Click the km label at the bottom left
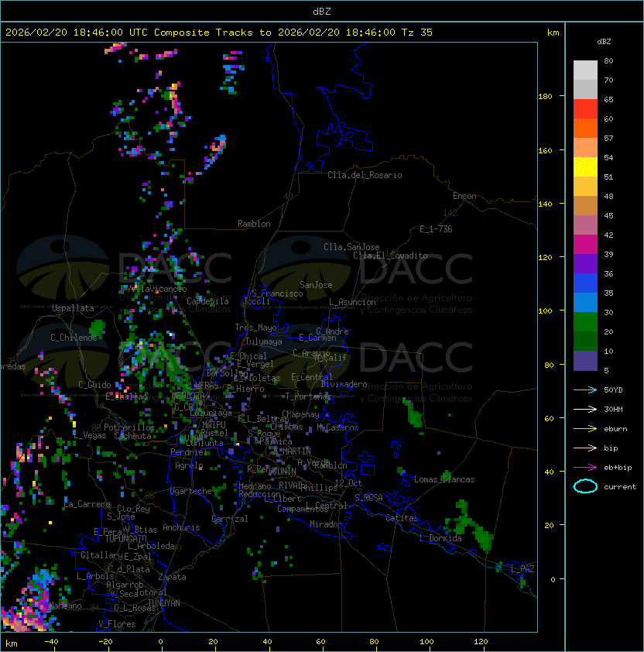This screenshot has width=644, height=652. coord(12,643)
